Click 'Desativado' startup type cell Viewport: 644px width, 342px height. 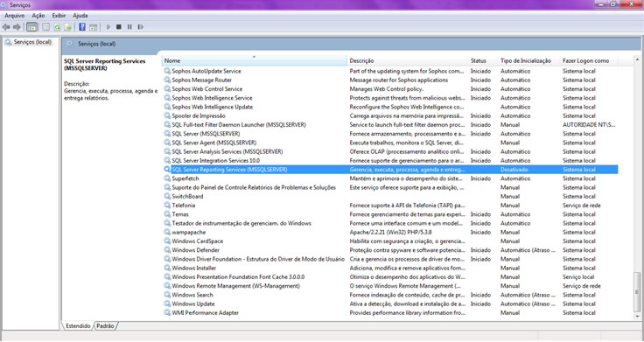click(x=514, y=170)
